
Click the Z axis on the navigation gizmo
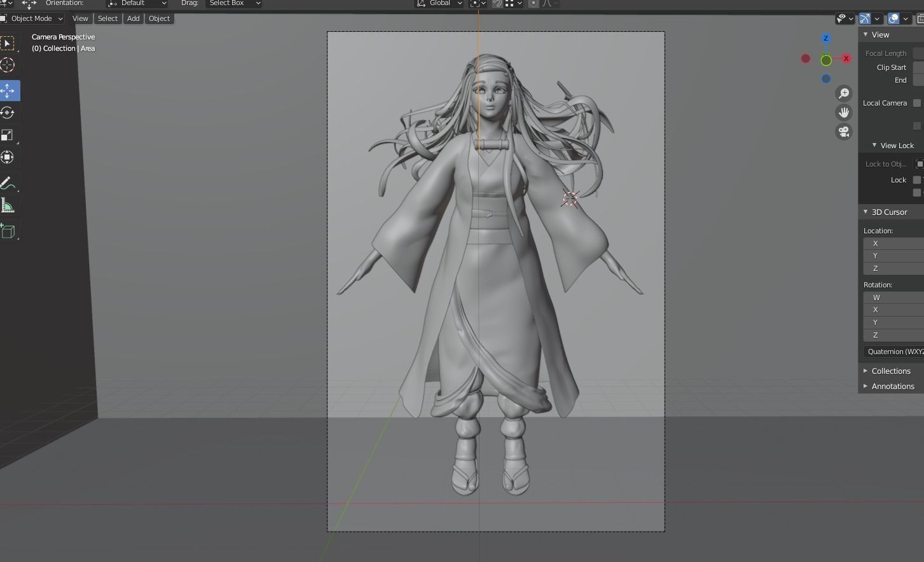pos(825,38)
